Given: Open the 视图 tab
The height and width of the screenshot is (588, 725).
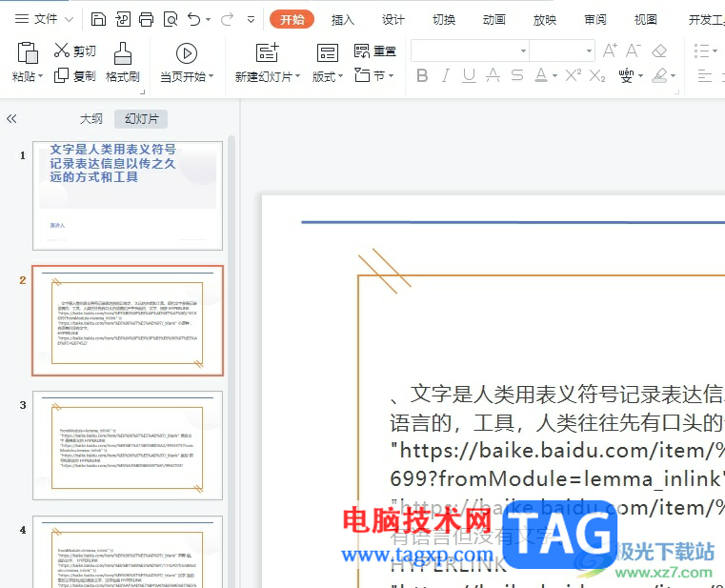Looking at the screenshot, I should click(646, 19).
